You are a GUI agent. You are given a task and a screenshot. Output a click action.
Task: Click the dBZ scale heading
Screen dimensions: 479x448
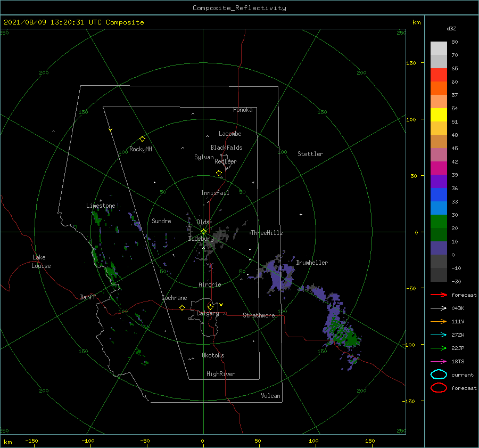(x=451, y=28)
